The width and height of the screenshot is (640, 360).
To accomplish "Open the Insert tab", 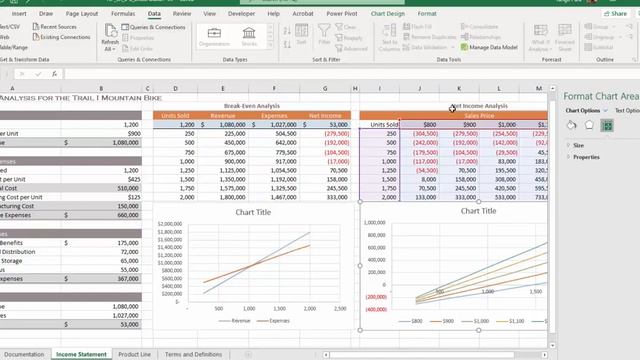I will click(x=19, y=13).
